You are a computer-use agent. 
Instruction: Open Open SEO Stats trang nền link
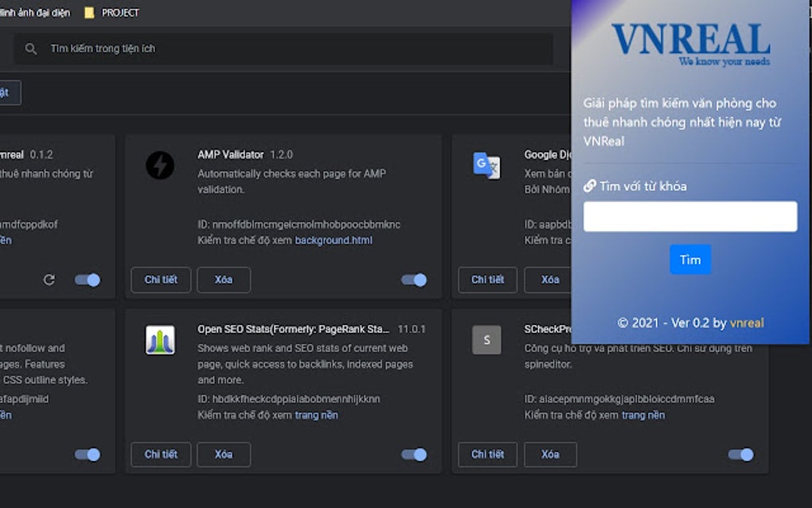(316, 416)
